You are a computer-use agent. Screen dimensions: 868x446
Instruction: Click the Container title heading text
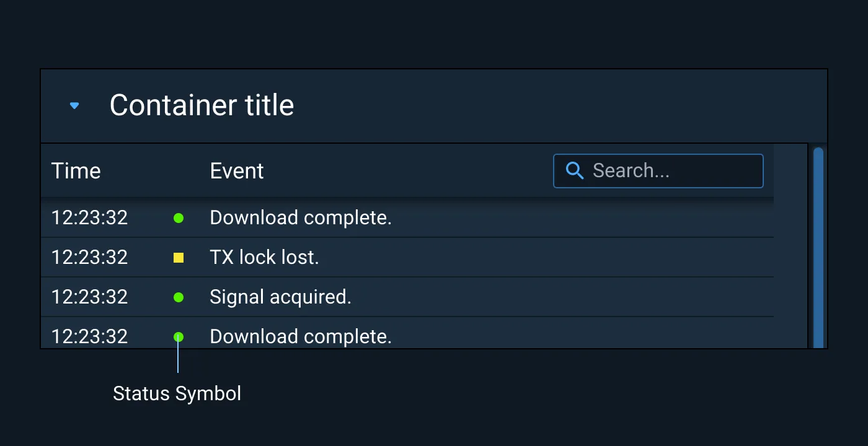tap(201, 105)
